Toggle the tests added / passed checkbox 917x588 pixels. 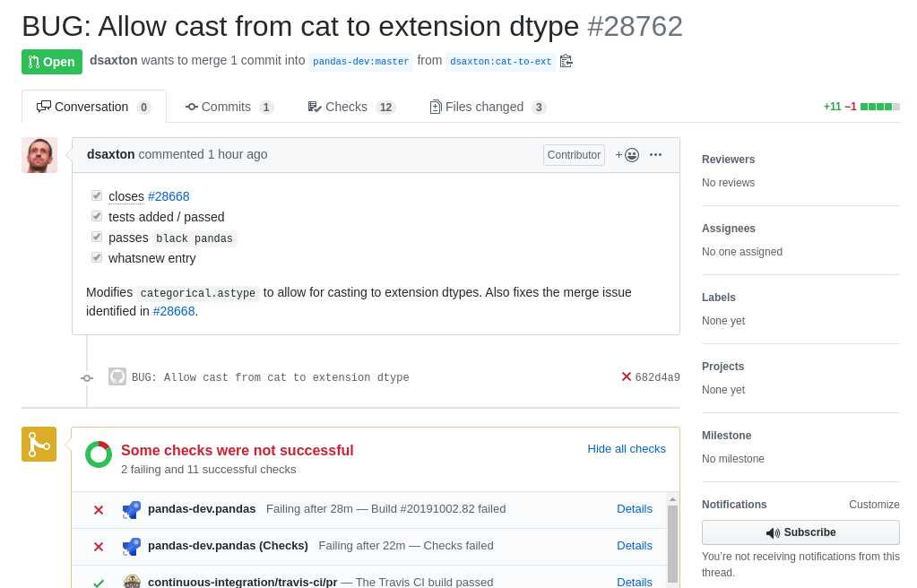click(x=96, y=216)
